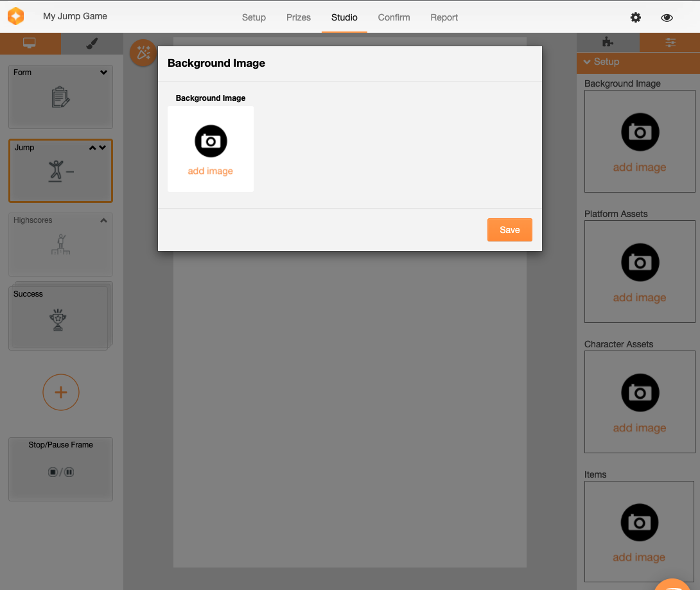
Task: Select the Success frame thumbnail
Action: [59, 318]
